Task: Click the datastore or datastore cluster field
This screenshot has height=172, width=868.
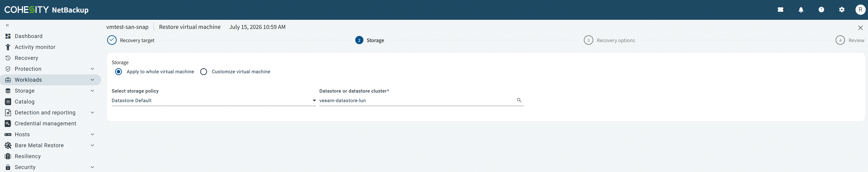Action: click(421, 100)
